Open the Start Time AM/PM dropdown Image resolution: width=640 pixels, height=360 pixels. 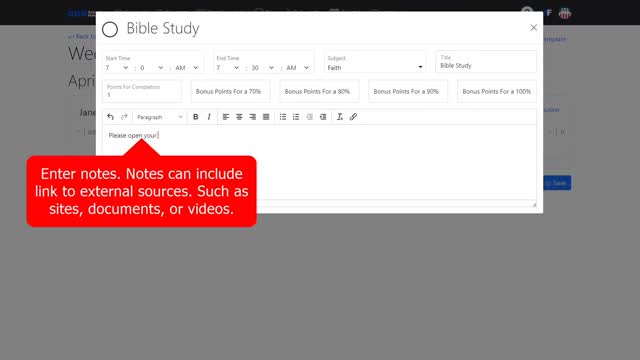click(187, 68)
